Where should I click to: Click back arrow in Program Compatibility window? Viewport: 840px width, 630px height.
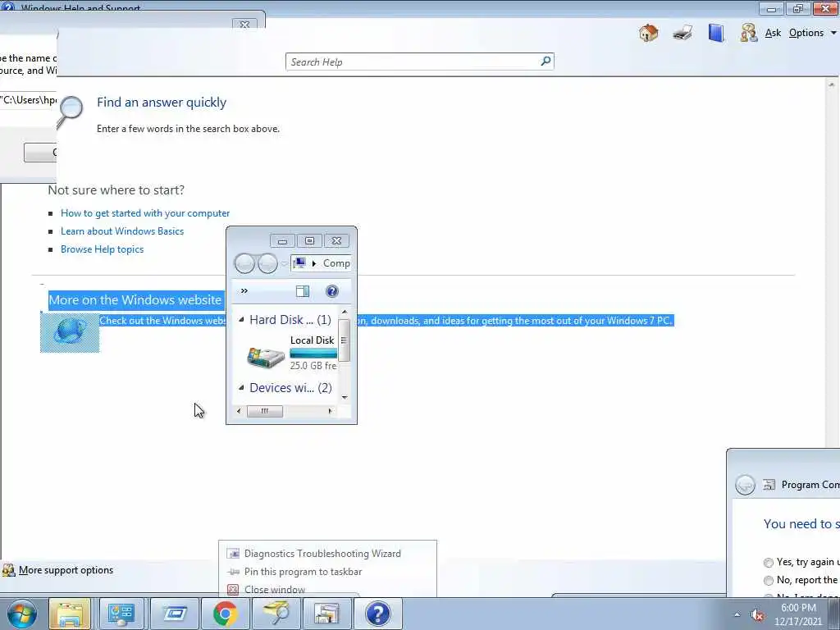(x=745, y=485)
